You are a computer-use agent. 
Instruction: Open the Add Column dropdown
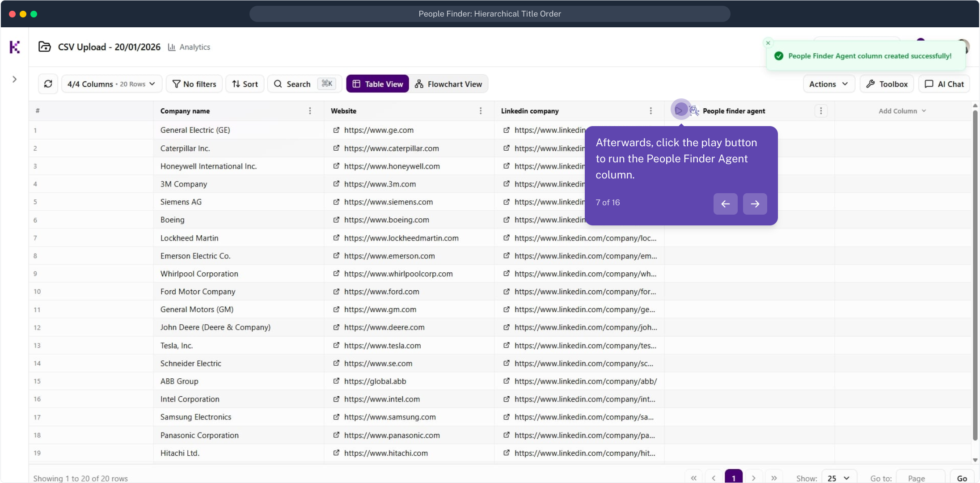click(x=902, y=111)
